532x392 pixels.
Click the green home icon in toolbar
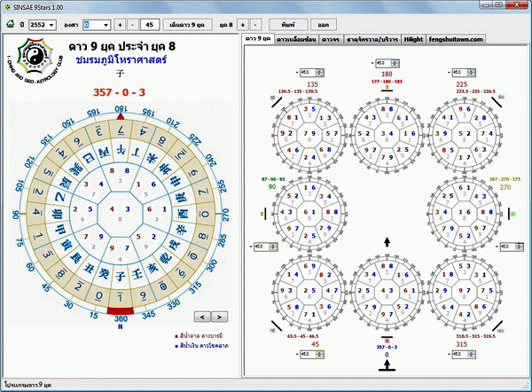coord(10,25)
